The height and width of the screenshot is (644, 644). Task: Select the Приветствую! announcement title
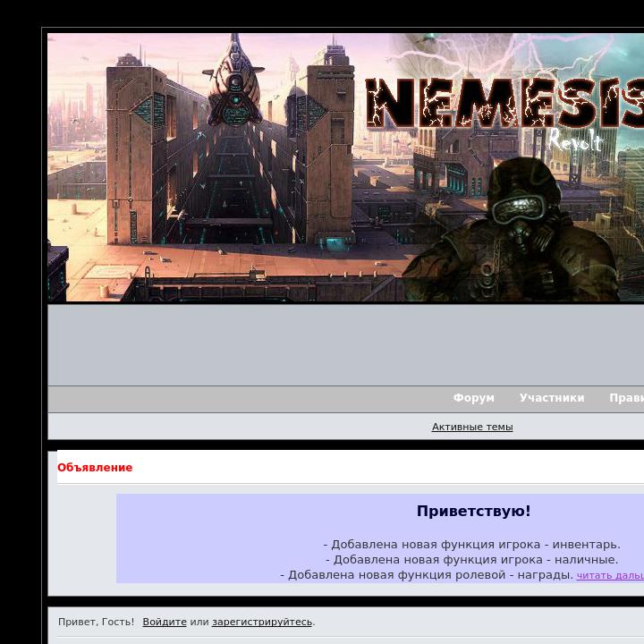473,512
